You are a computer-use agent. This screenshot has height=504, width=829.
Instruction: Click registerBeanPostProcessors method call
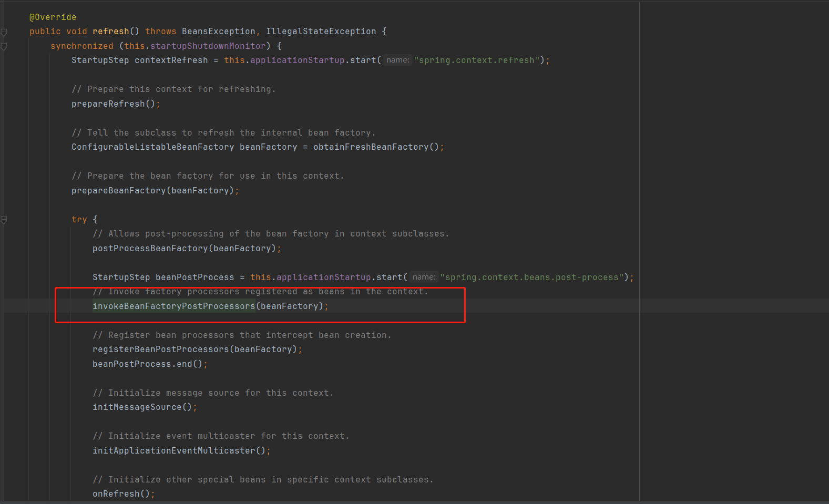[x=160, y=349]
